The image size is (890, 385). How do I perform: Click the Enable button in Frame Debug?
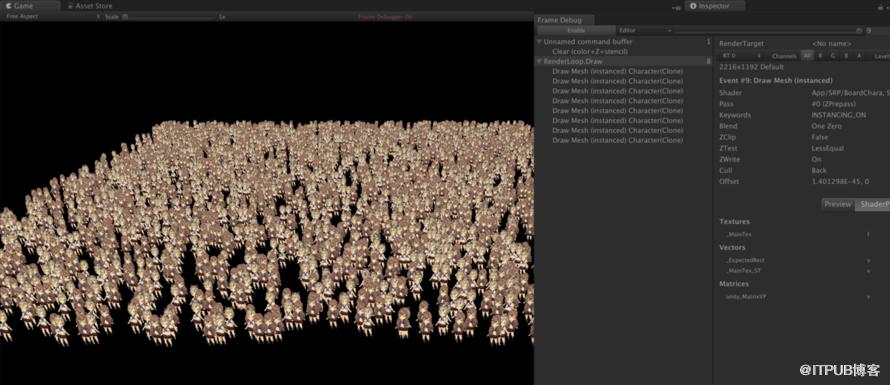[576, 30]
